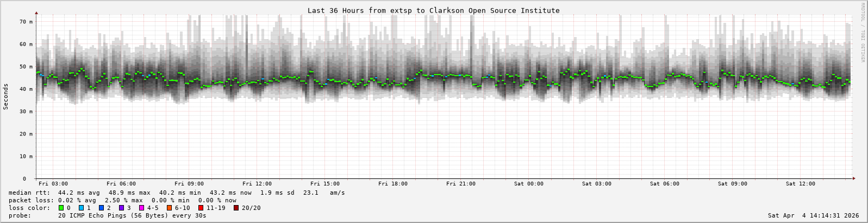Image resolution: width=868 pixels, height=223 pixels.
Task: Click the Seconds y-axis label
Action: pos(6,96)
